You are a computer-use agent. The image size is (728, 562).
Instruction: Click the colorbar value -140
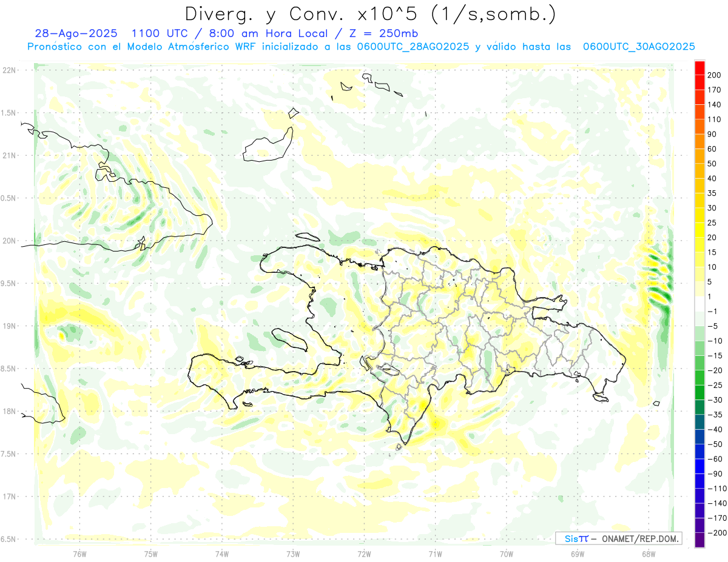click(x=718, y=503)
